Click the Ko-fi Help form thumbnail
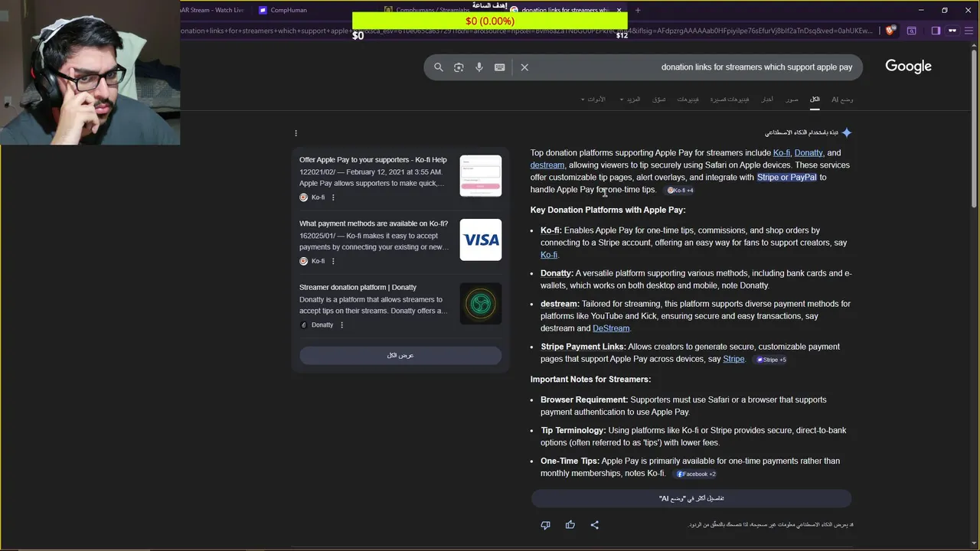The width and height of the screenshot is (980, 551). tap(481, 176)
